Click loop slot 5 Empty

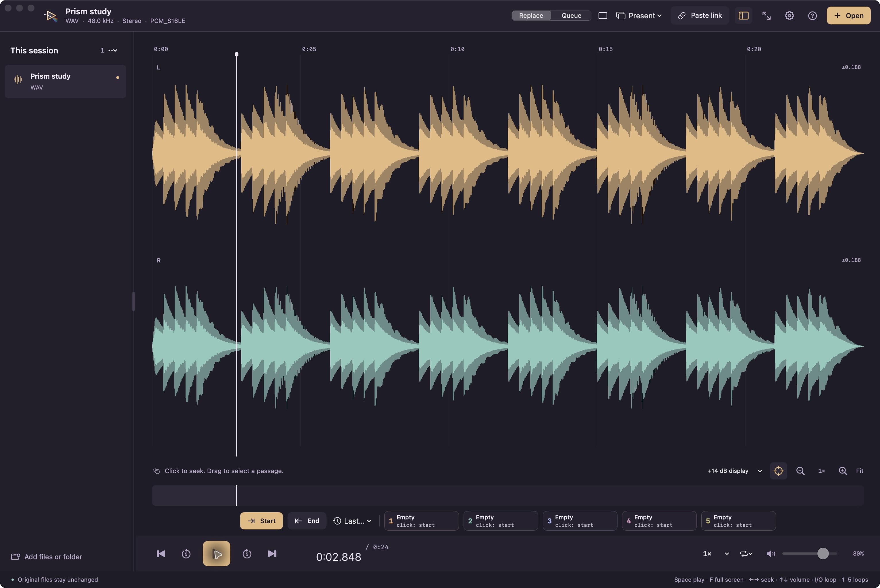pos(738,521)
